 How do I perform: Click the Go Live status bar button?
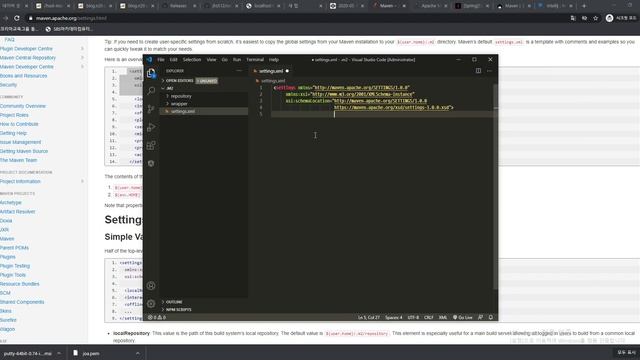(x=462, y=317)
